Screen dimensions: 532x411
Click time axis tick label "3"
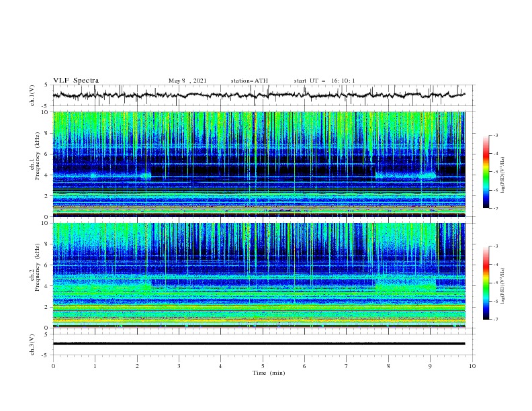click(179, 366)
